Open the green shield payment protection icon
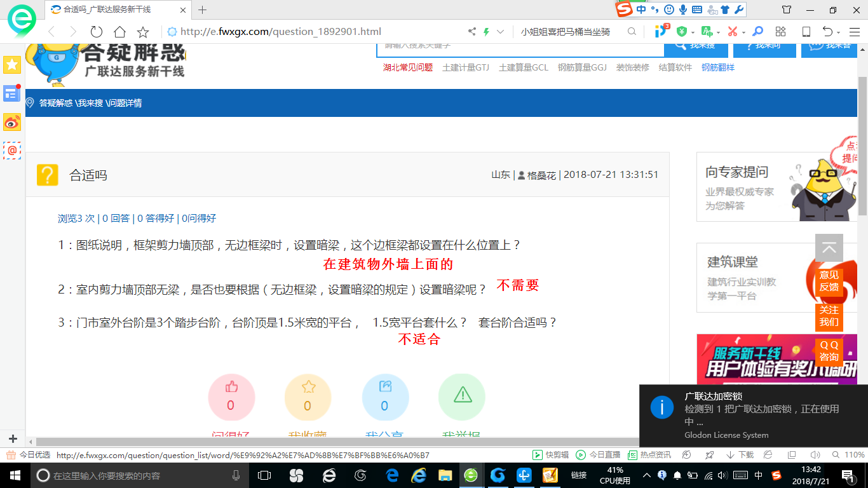This screenshot has width=868, height=488. pos(682,32)
